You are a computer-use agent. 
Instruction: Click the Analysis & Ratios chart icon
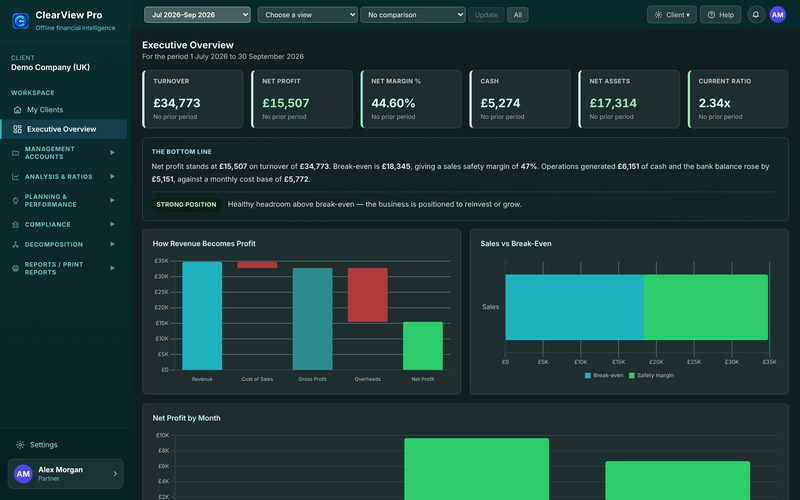coord(15,177)
